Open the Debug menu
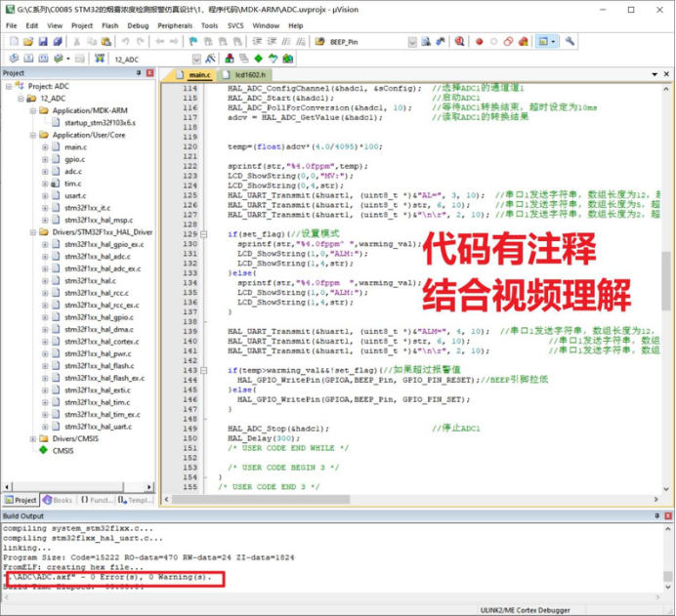The height and width of the screenshot is (616, 676). click(x=138, y=25)
